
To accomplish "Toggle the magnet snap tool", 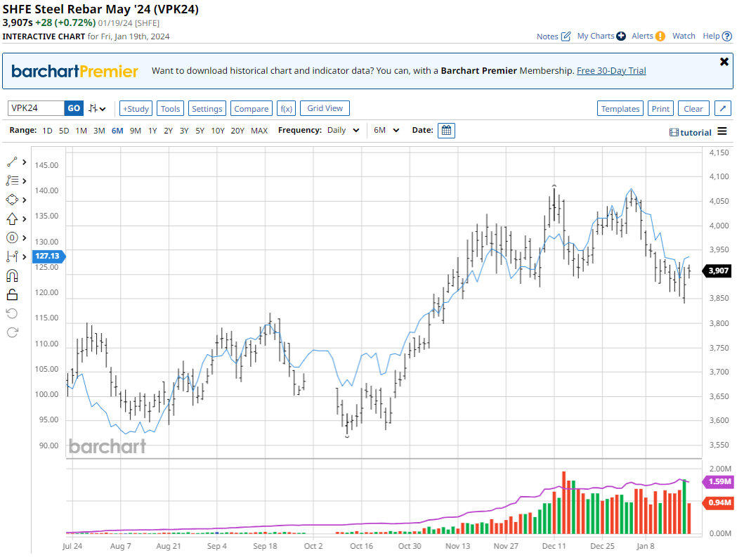I will click(x=12, y=276).
